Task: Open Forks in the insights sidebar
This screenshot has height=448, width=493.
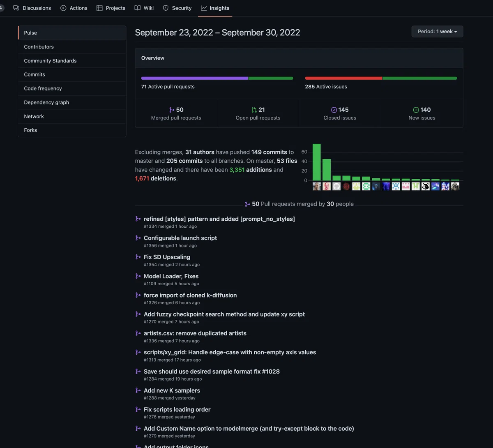Action: [72, 130]
